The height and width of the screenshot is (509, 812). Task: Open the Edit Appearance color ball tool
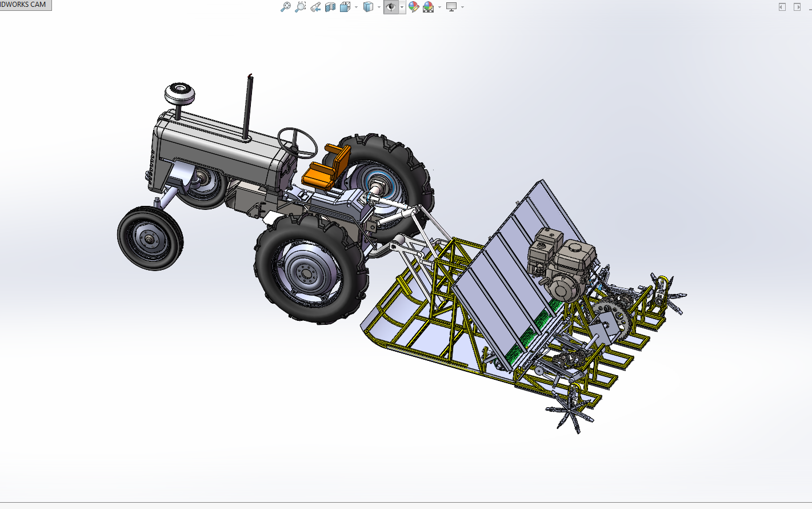(414, 7)
